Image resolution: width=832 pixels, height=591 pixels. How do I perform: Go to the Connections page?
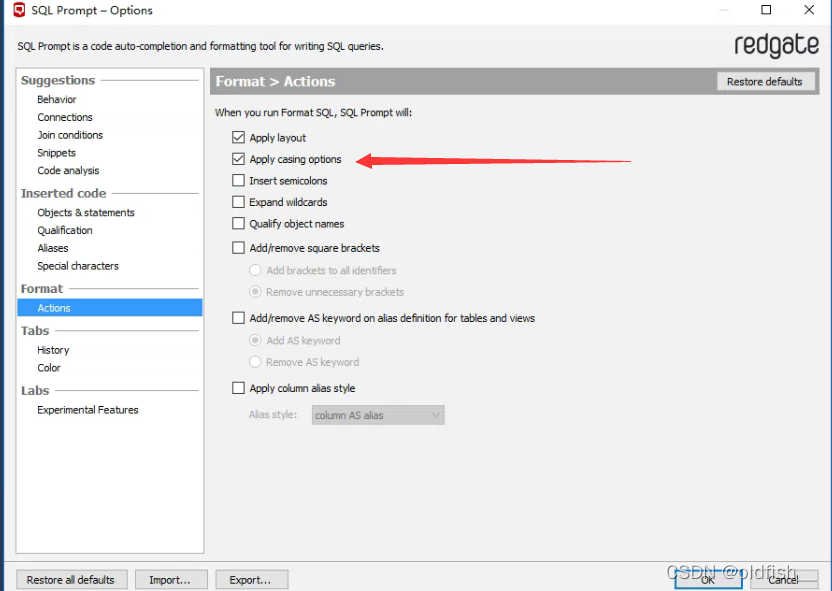(x=65, y=117)
